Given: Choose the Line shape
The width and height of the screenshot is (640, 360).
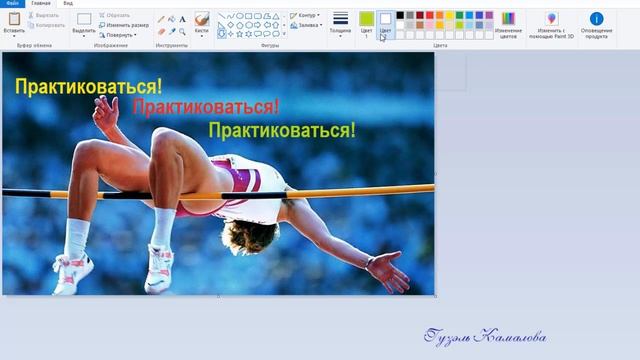Looking at the screenshot, I should tap(221, 16).
